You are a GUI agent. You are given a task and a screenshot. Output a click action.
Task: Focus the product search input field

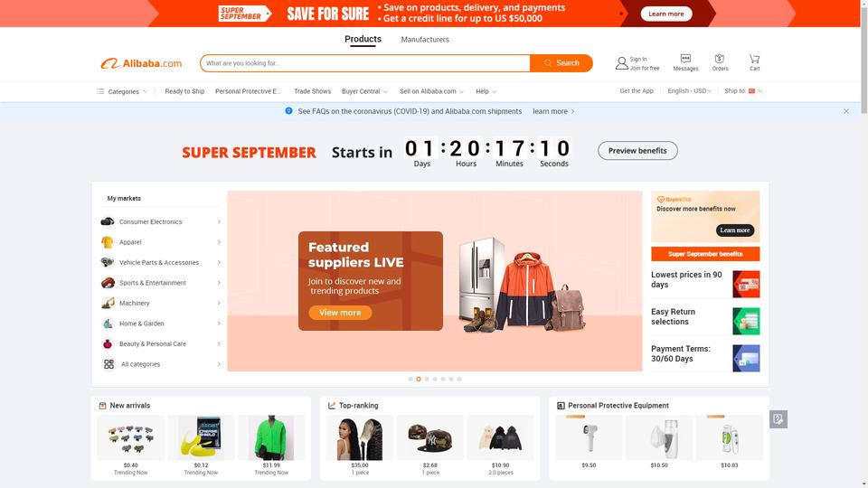click(364, 63)
